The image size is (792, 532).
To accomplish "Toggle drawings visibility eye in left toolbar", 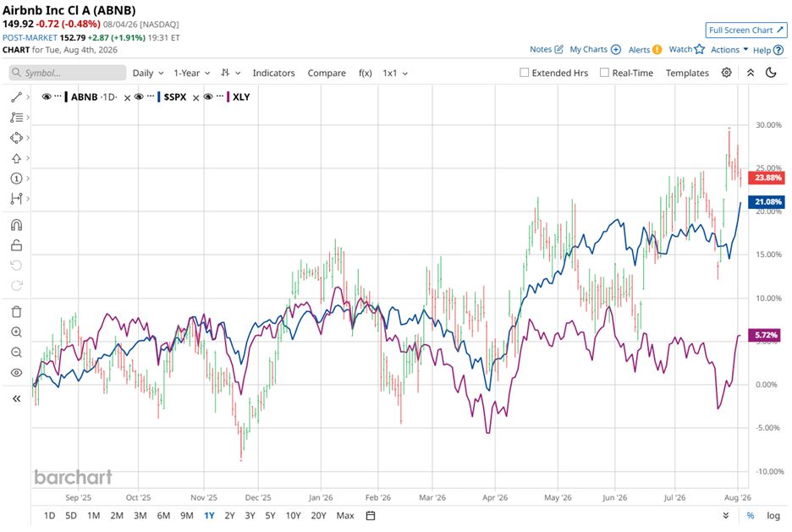I will 16,372.
